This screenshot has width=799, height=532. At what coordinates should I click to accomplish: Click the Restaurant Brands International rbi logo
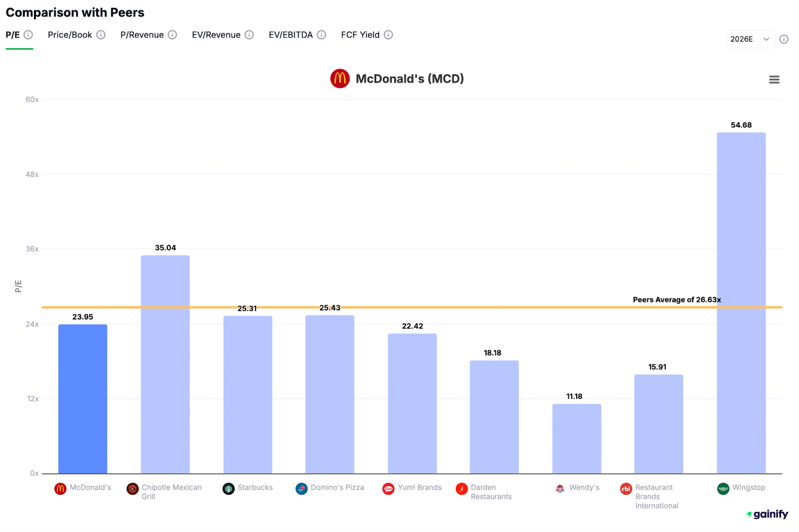tap(626, 489)
